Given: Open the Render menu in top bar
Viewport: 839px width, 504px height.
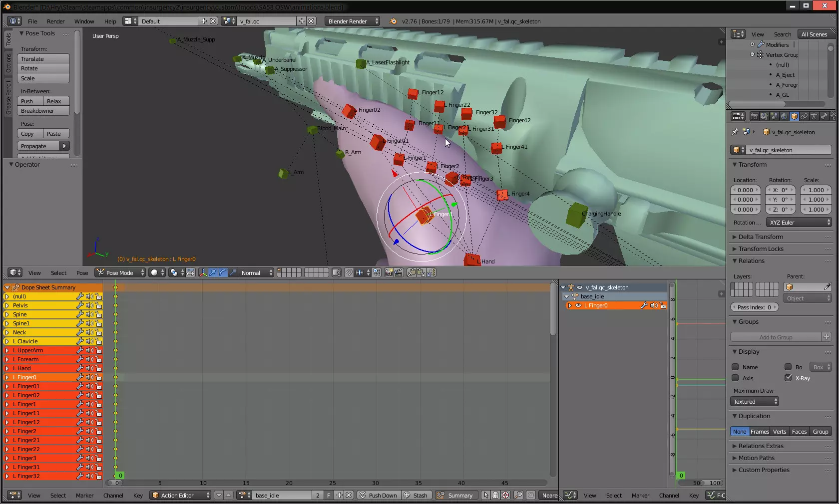Looking at the screenshot, I should [55, 21].
